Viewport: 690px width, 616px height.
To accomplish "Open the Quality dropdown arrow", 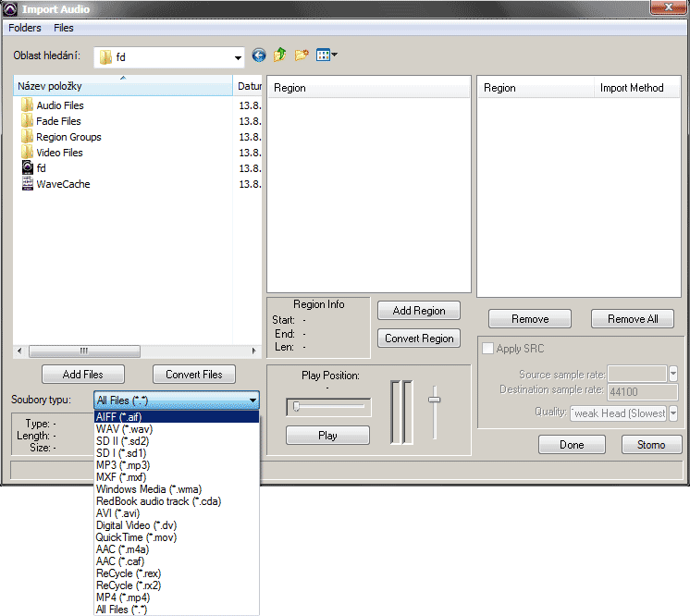I will click(673, 413).
